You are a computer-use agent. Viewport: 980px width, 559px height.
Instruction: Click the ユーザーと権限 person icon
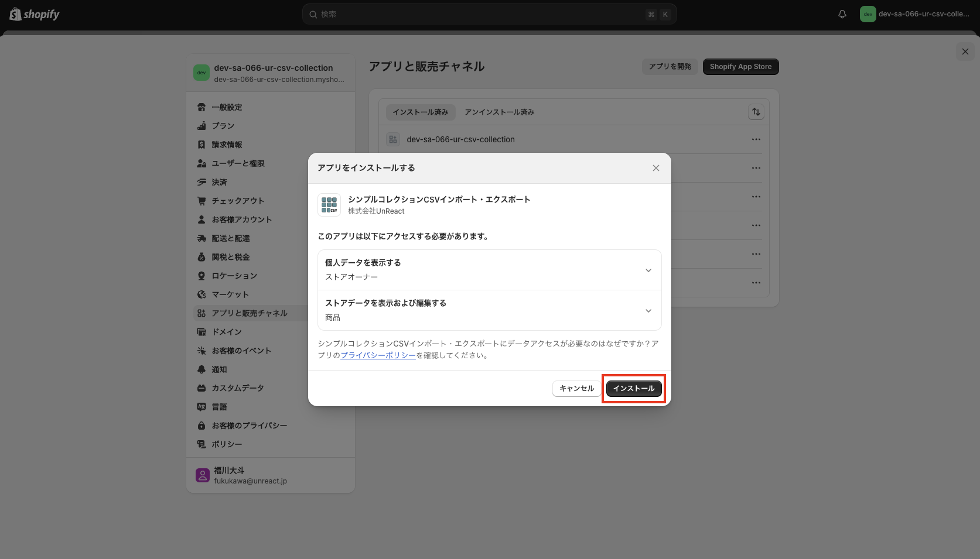202,163
